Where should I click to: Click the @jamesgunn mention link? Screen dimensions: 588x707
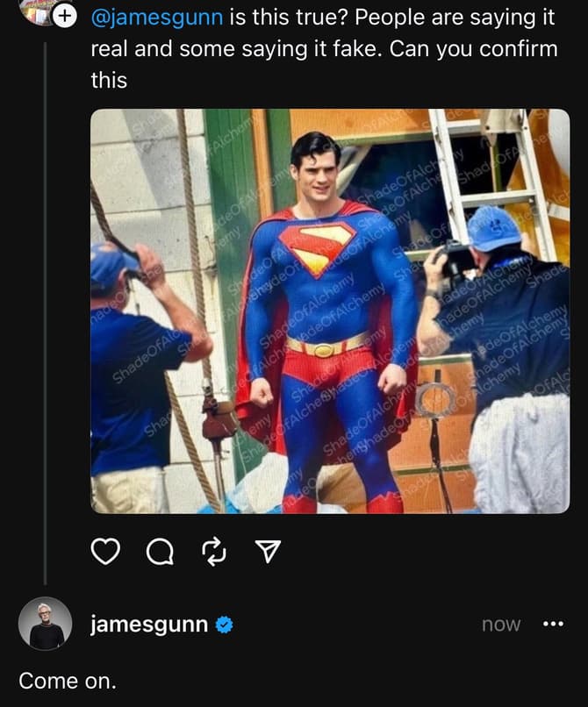click(157, 15)
